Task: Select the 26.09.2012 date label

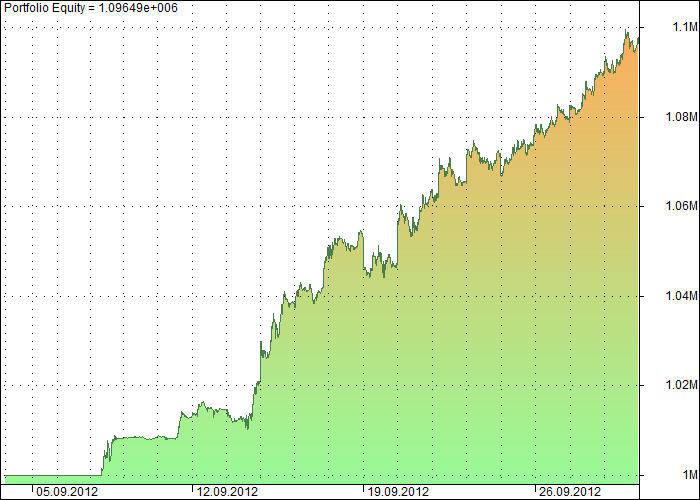Action: [570, 492]
